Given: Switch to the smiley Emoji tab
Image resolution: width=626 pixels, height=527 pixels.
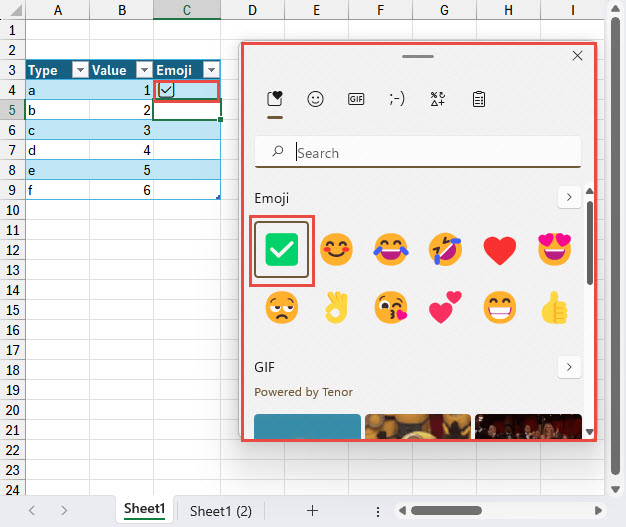Looking at the screenshot, I should (x=315, y=99).
